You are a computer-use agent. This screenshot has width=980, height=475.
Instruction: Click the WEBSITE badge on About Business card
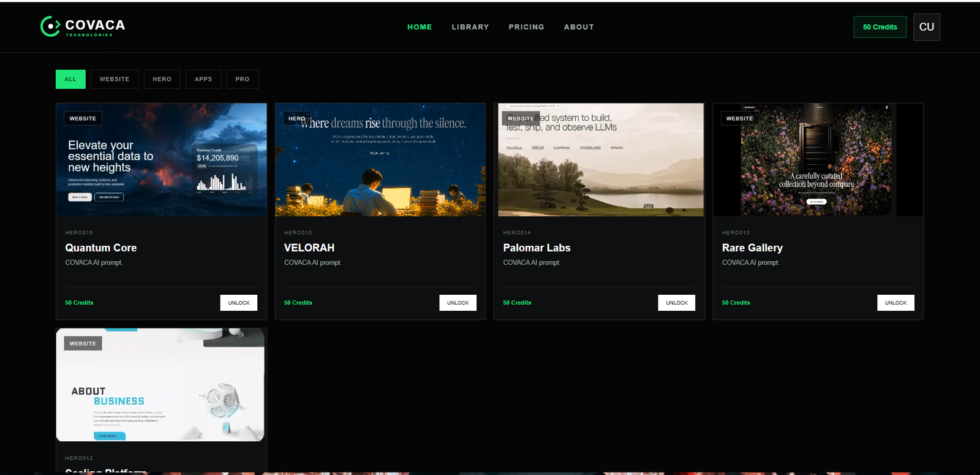point(83,343)
